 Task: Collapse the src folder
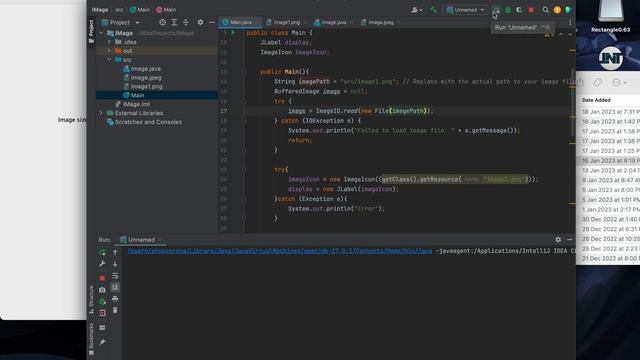point(109,60)
